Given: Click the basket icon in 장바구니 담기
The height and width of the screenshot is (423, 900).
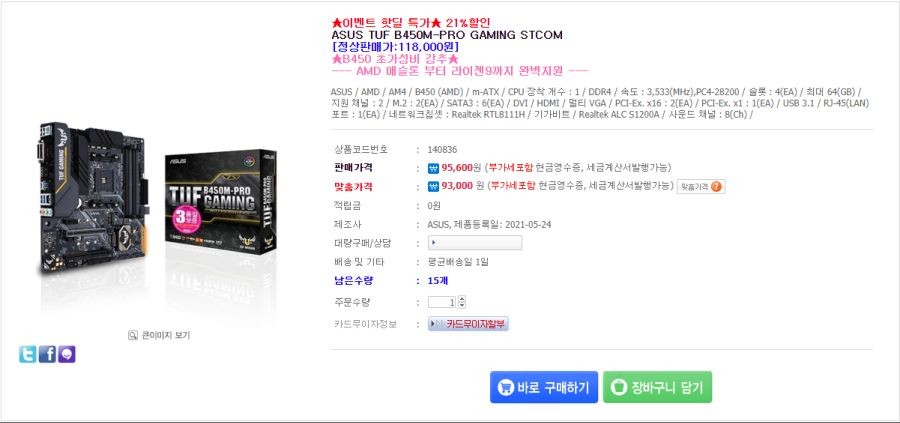Looking at the screenshot, I should pos(618,387).
